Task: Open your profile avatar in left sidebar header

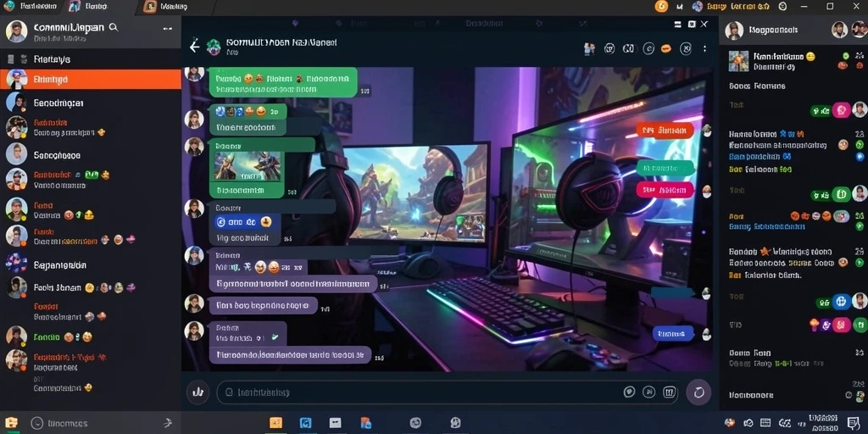Action: 16,31
